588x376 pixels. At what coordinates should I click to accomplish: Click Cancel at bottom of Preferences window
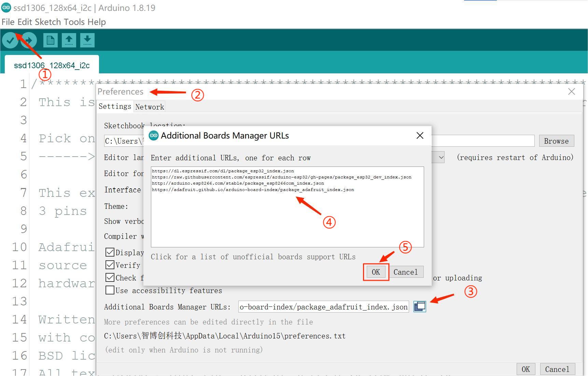click(557, 369)
